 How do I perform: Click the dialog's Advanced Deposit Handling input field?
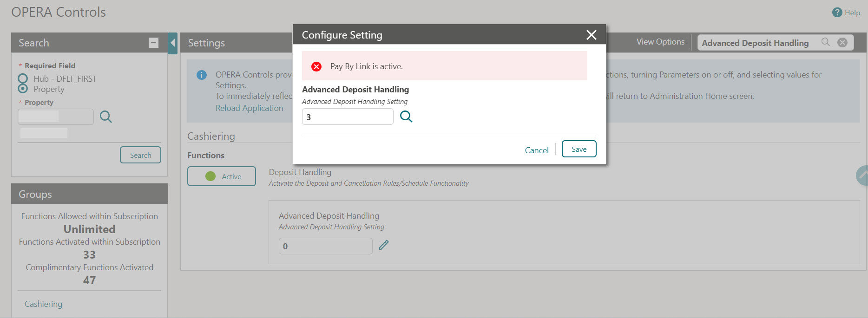348,117
